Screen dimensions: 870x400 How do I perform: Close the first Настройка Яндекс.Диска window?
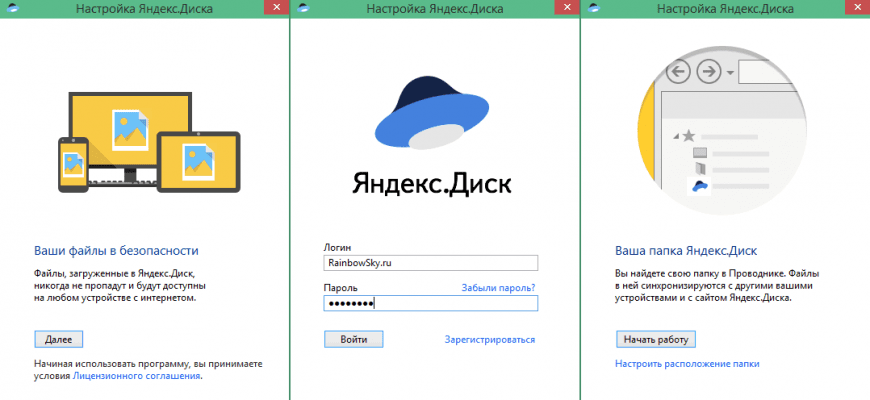[x=276, y=7]
